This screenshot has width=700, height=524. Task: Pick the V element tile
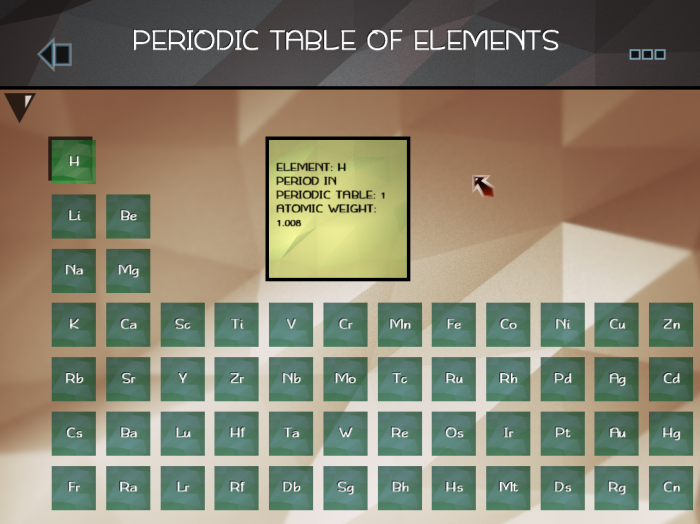pyautogui.click(x=291, y=324)
